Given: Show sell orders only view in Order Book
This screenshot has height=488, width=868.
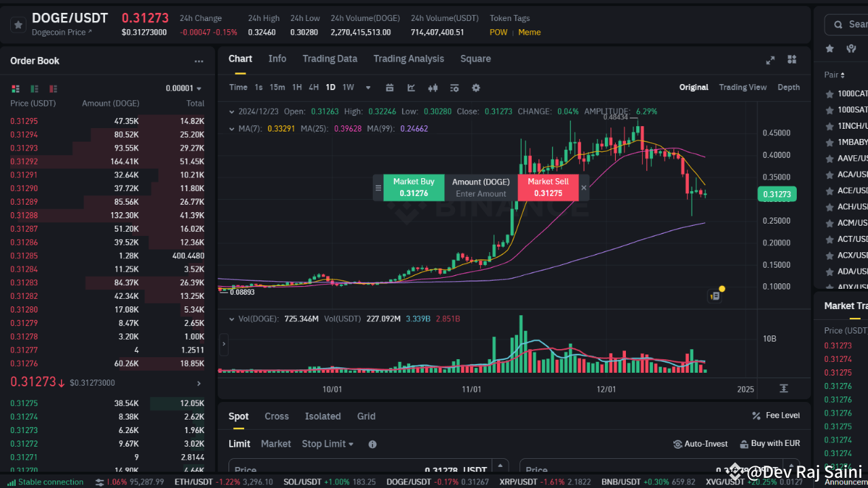Looking at the screenshot, I should 53,89.
